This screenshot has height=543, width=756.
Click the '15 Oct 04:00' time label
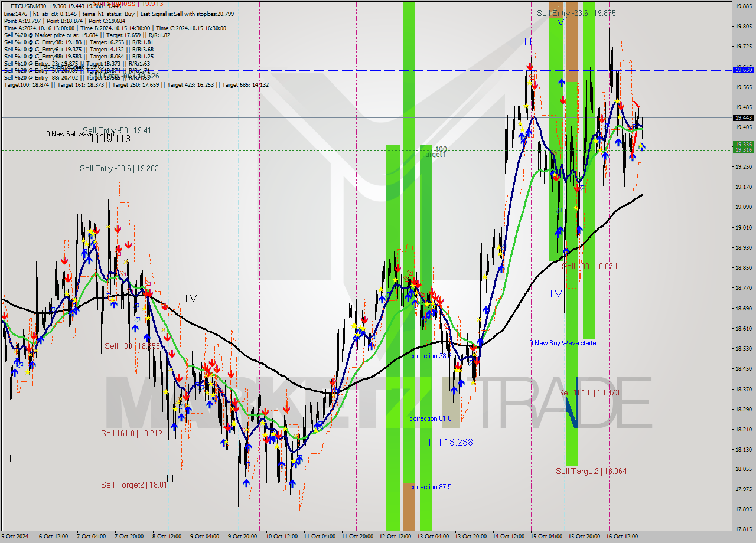point(548,537)
